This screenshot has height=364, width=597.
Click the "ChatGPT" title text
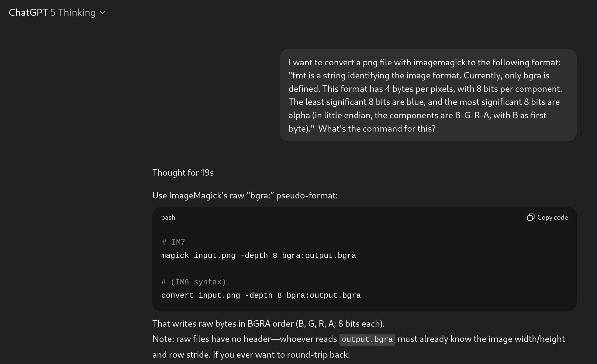coord(28,12)
